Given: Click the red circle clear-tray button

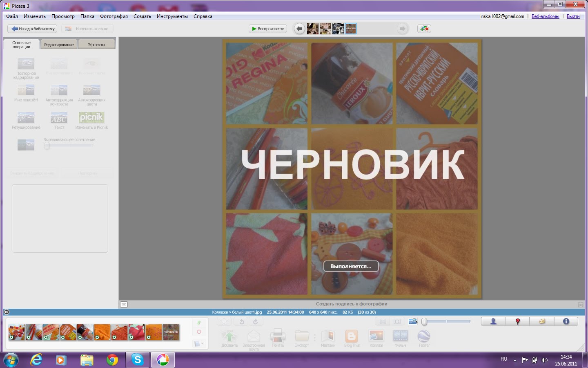Looking at the screenshot, I should click(x=199, y=332).
